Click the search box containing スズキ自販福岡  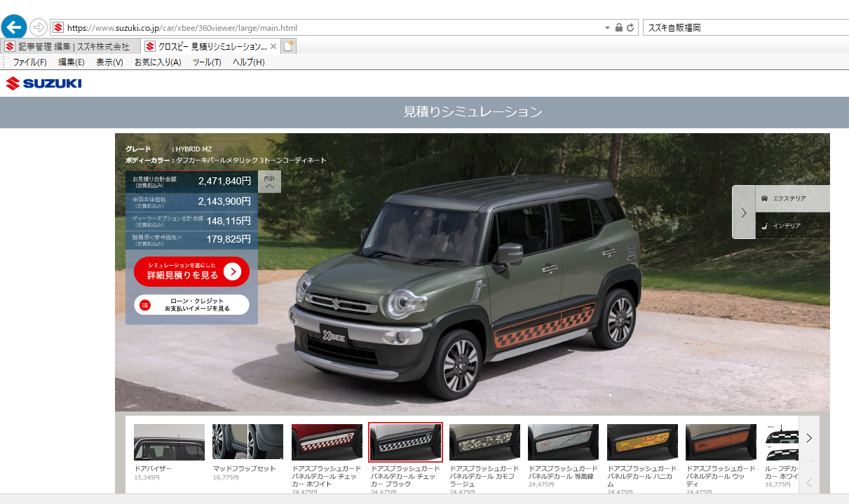click(x=745, y=28)
